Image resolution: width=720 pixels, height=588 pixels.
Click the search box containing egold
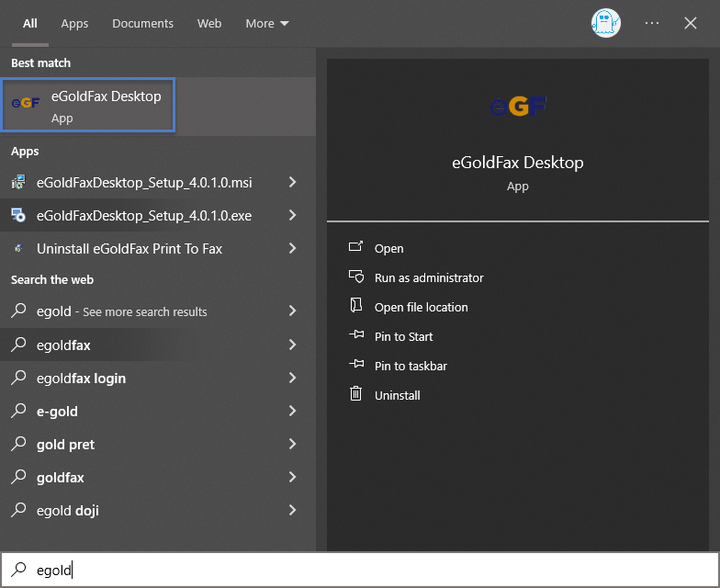360,570
